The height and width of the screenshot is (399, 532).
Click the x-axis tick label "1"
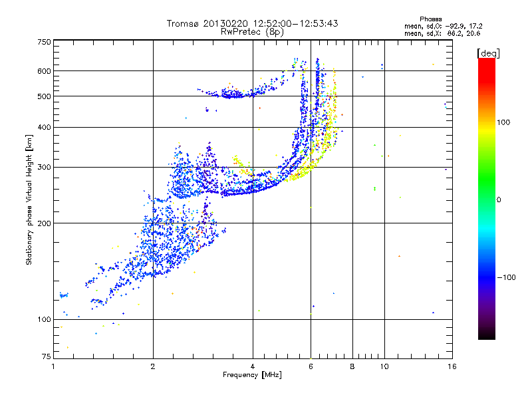click(53, 366)
